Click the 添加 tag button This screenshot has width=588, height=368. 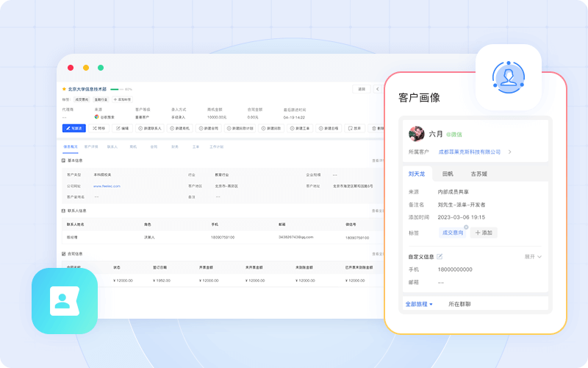point(484,233)
